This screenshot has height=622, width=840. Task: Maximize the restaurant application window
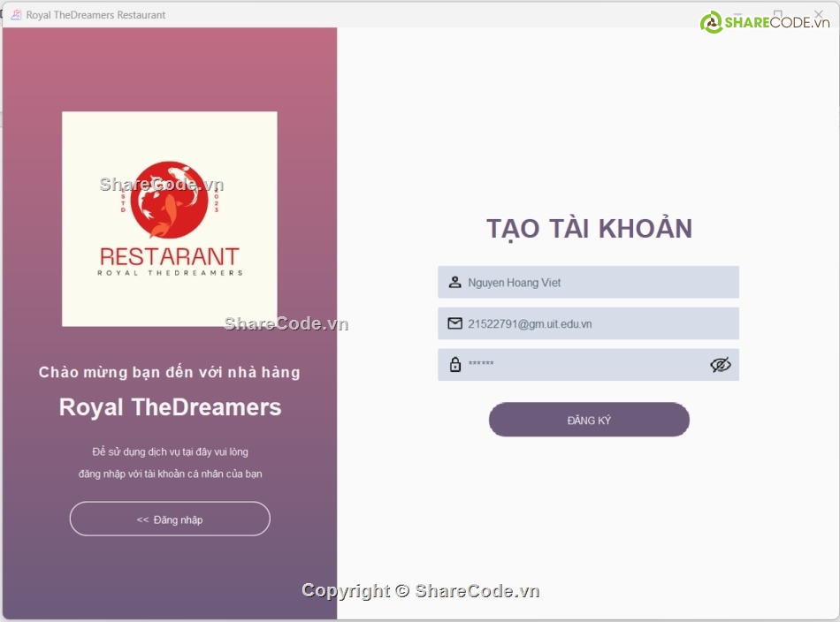778,14
